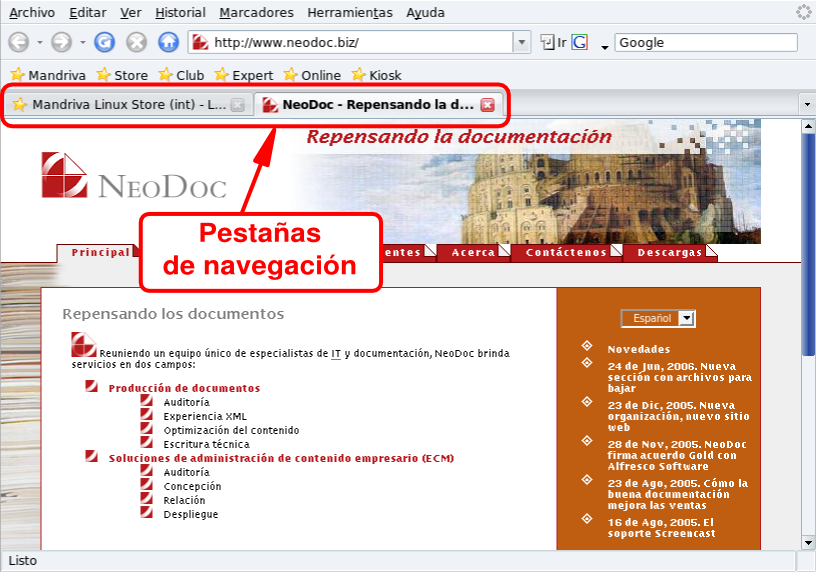The width and height of the screenshot is (816, 572).
Task: Select the Principal site tab
Action: (100, 252)
